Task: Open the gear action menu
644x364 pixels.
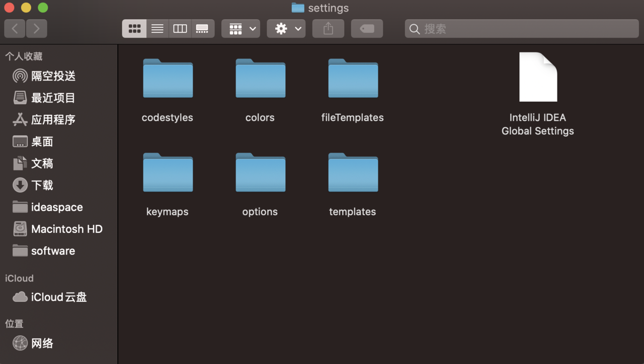Action: click(286, 29)
